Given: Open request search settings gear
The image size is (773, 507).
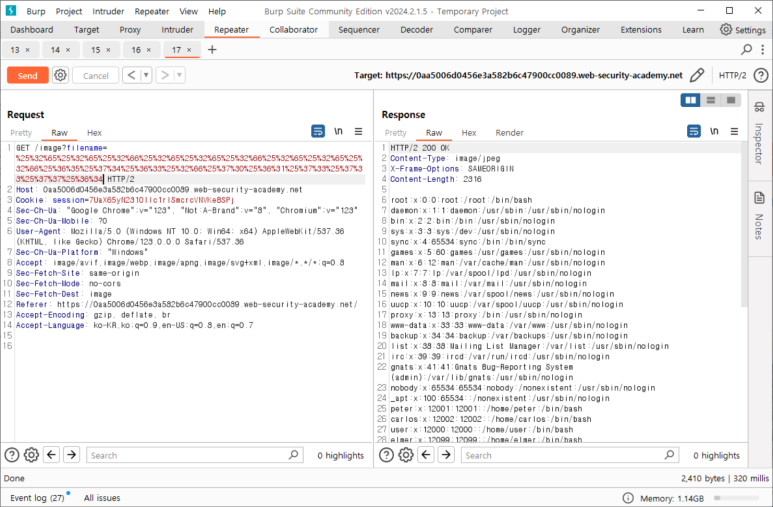Looking at the screenshot, I should [x=32, y=455].
